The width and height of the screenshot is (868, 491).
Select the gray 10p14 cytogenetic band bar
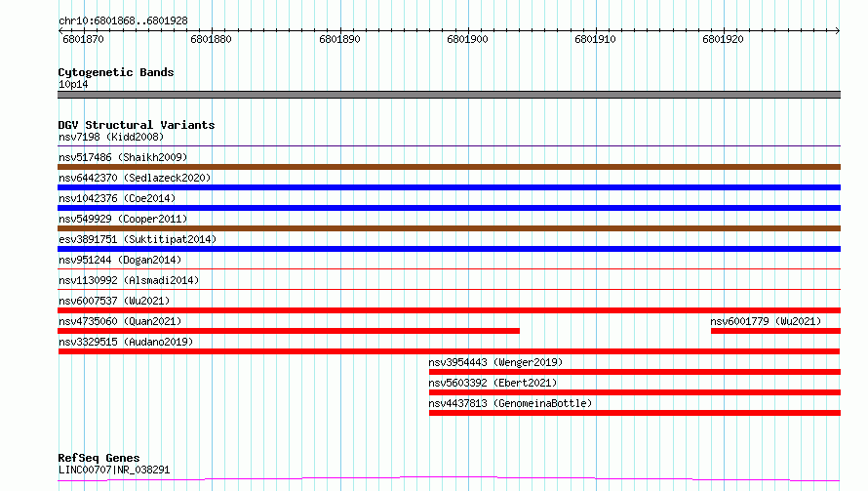(x=449, y=95)
